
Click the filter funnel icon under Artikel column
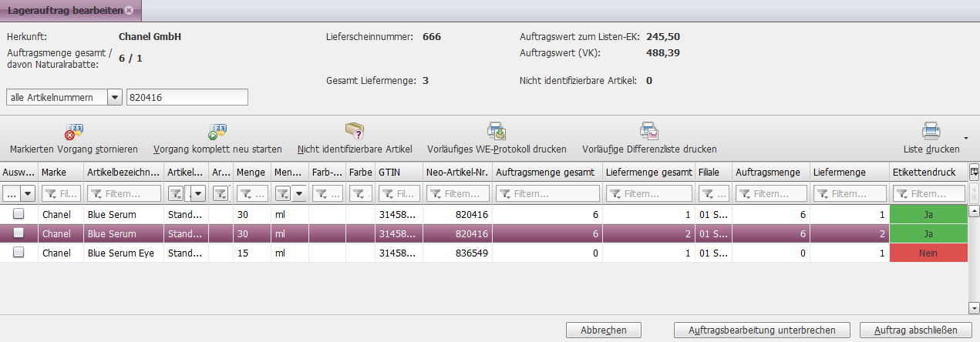[175, 193]
